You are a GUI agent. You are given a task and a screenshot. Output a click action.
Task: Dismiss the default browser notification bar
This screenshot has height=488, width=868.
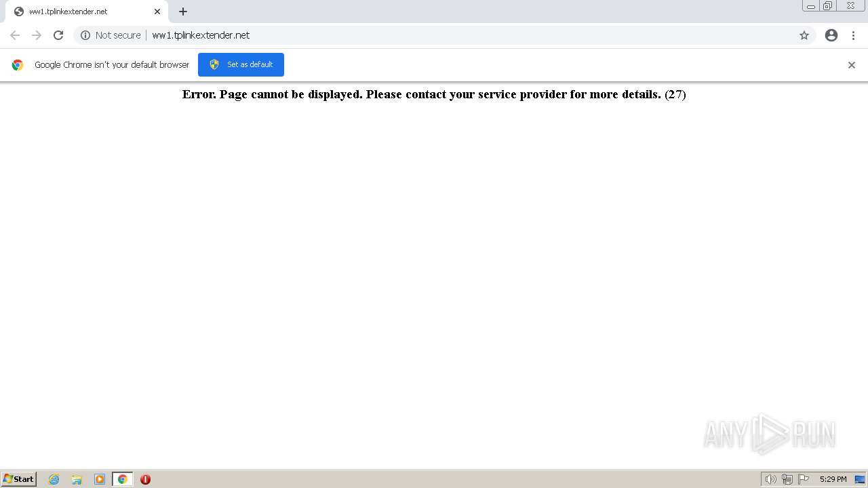click(852, 65)
